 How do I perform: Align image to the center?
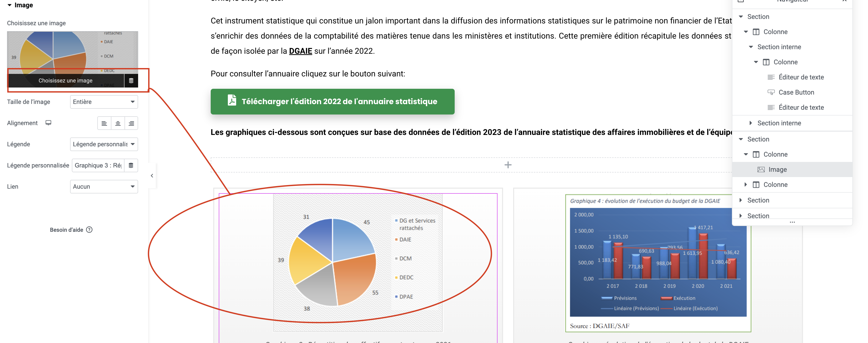coord(118,123)
